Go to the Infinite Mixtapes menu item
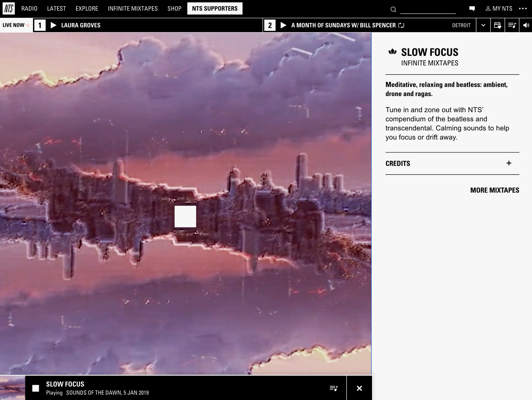Screen dimensions: 532x400 pyautogui.click(x=133, y=9)
